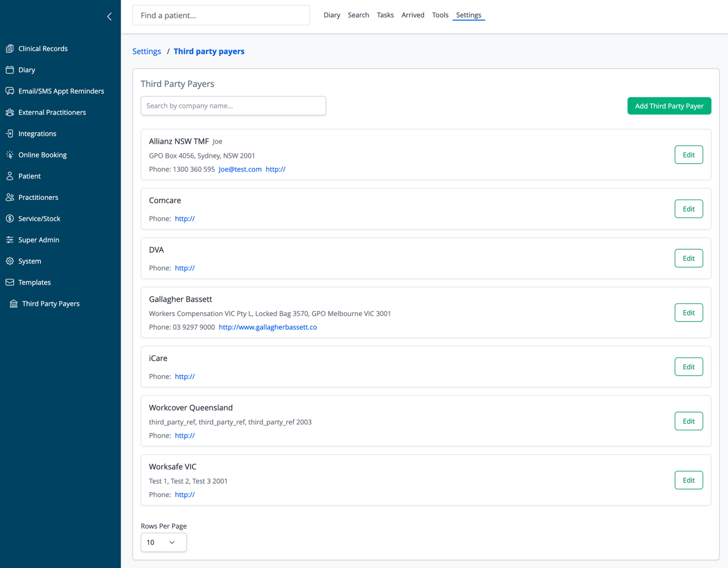The height and width of the screenshot is (568, 728).
Task: Open the Rows Per Page dropdown
Action: (x=163, y=543)
